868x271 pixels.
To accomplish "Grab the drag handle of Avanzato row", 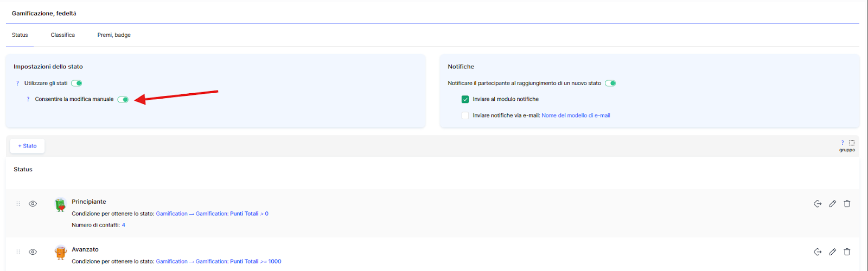I will coord(18,252).
